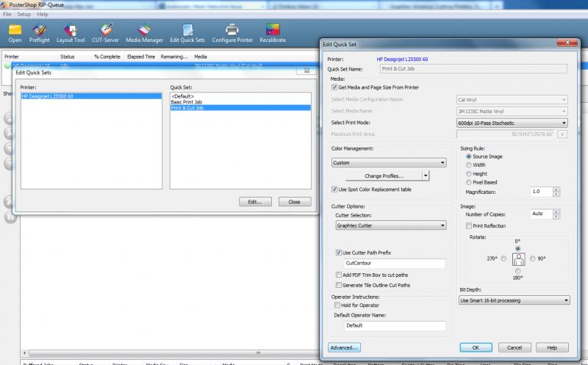The height and width of the screenshot is (365, 588).
Task: Click the Media column header
Action: click(x=201, y=57)
